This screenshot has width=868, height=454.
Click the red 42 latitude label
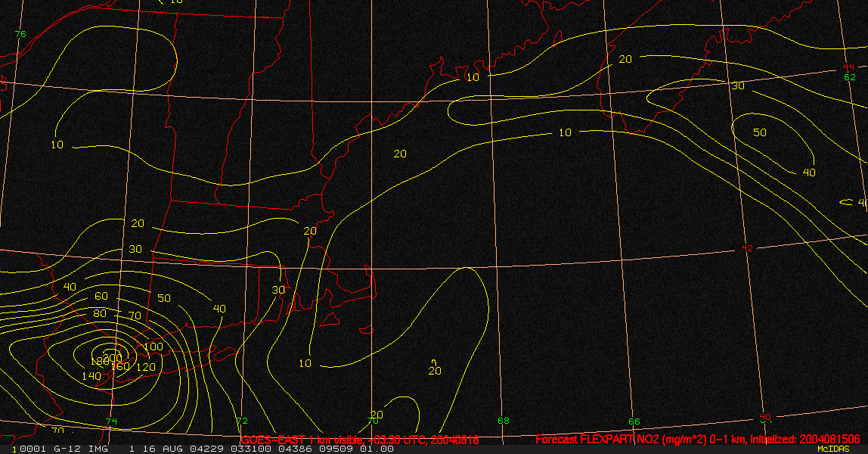747,248
